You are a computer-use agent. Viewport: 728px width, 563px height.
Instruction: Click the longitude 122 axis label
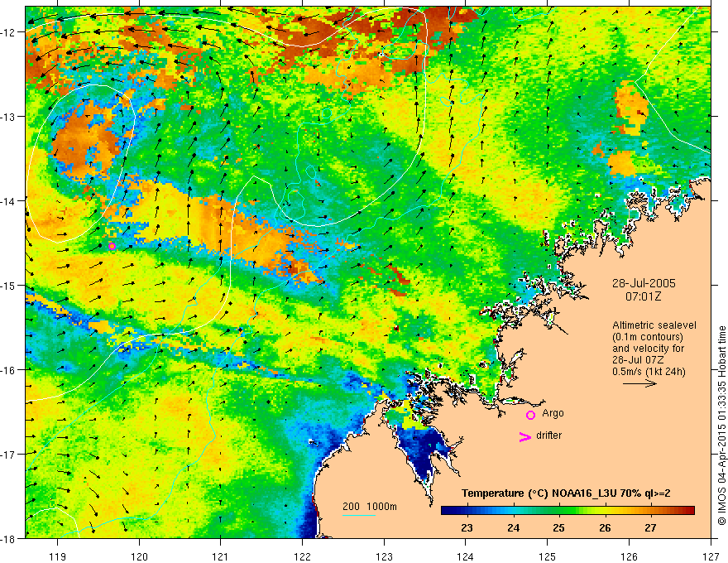pos(302,556)
